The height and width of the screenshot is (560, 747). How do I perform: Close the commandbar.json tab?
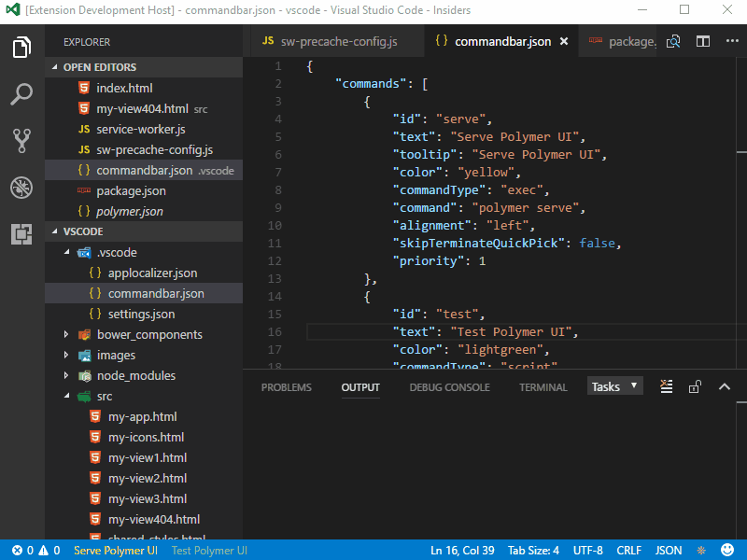(x=564, y=41)
